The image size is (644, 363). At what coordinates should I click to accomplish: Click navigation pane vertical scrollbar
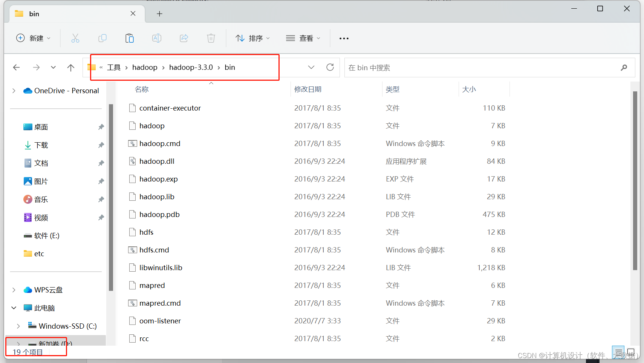pyautogui.click(x=111, y=197)
